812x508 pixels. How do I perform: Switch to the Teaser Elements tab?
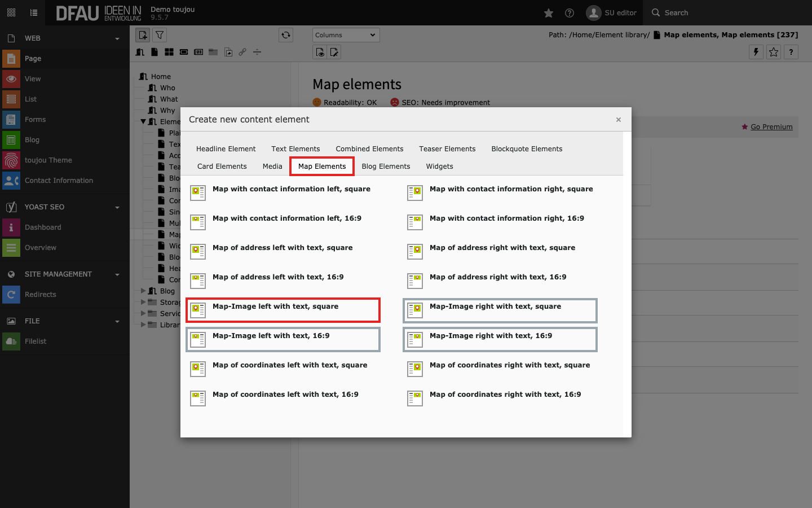pyautogui.click(x=447, y=149)
